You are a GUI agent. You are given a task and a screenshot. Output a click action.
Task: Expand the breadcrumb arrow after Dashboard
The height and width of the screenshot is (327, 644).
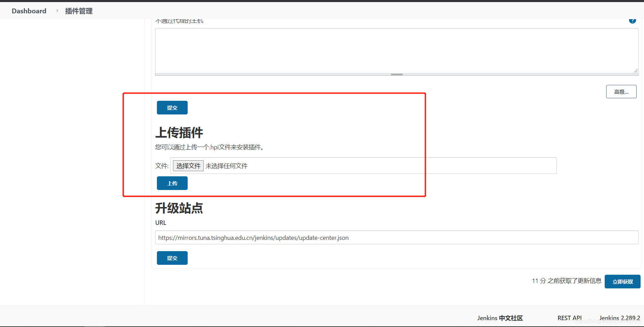[57, 11]
